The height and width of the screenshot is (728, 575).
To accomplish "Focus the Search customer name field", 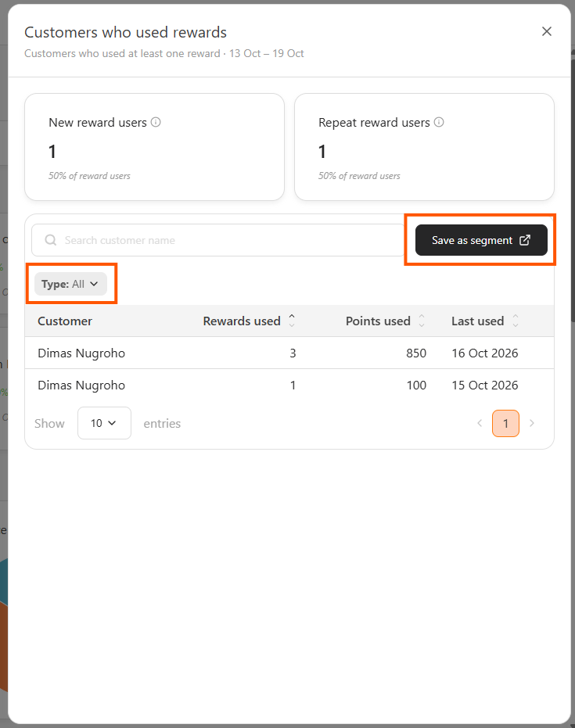I will 218,240.
